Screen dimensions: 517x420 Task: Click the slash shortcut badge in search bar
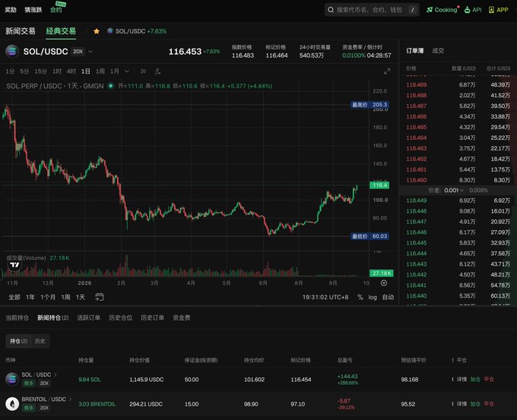(x=413, y=10)
